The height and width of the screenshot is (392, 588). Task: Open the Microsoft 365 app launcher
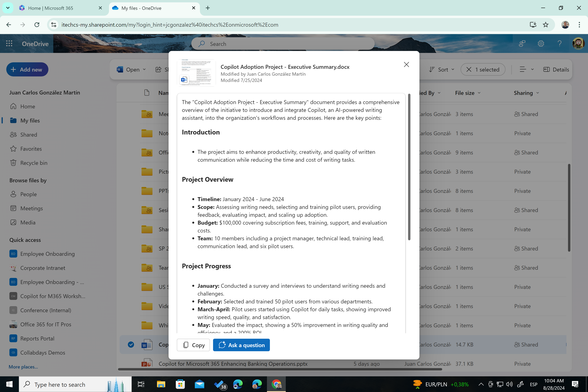[x=9, y=43]
